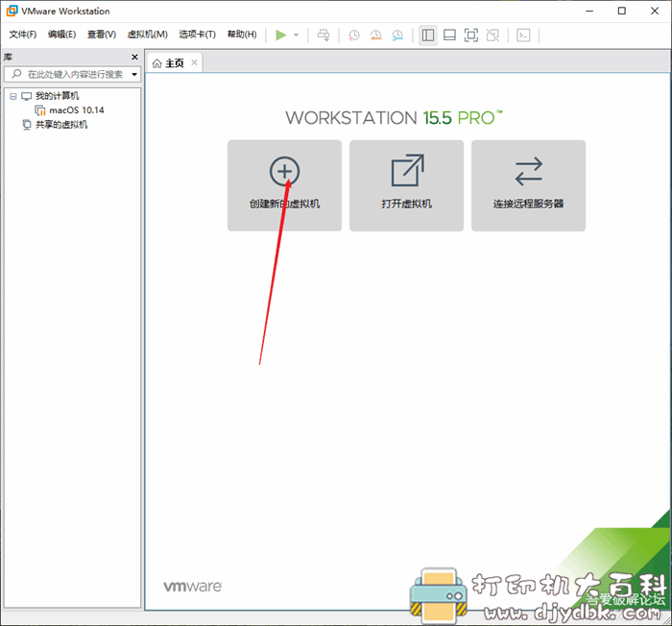Open the 文件(F) menu
This screenshot has height=626, width=672.
(23, 35)
